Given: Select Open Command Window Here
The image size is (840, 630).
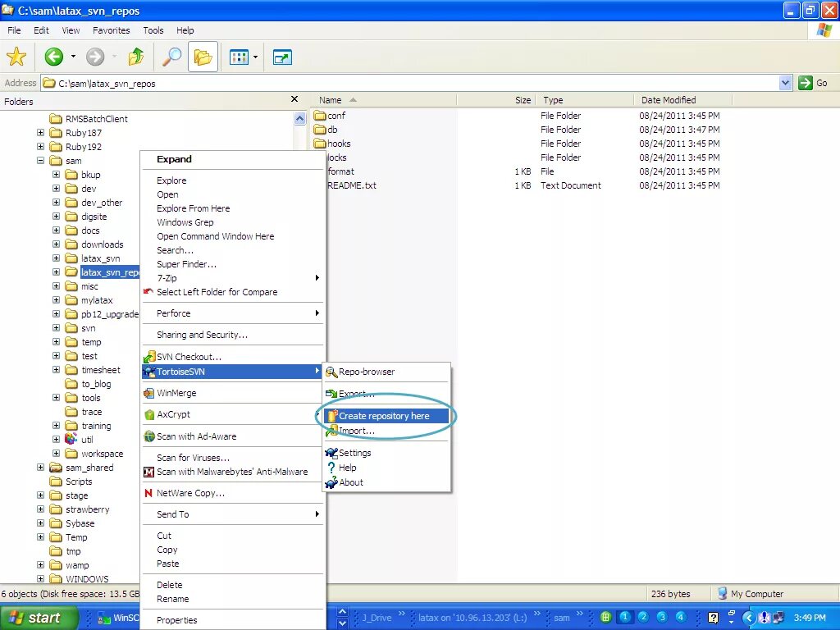Looking at the screenshot, I should (216, 236).
